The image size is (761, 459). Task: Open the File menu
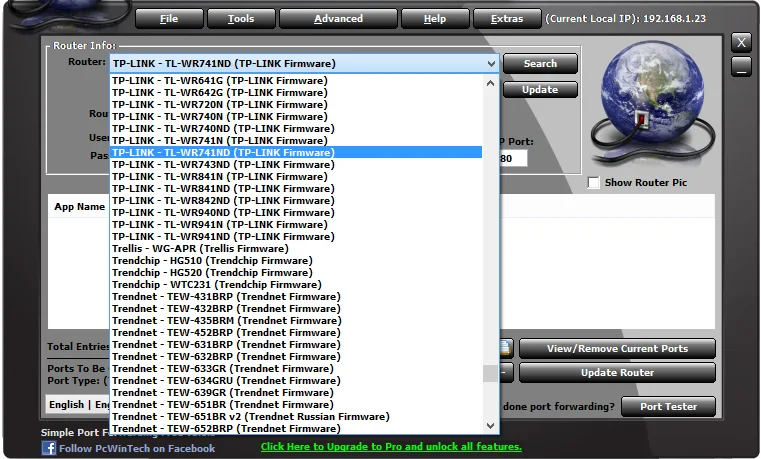coord(169,19)
